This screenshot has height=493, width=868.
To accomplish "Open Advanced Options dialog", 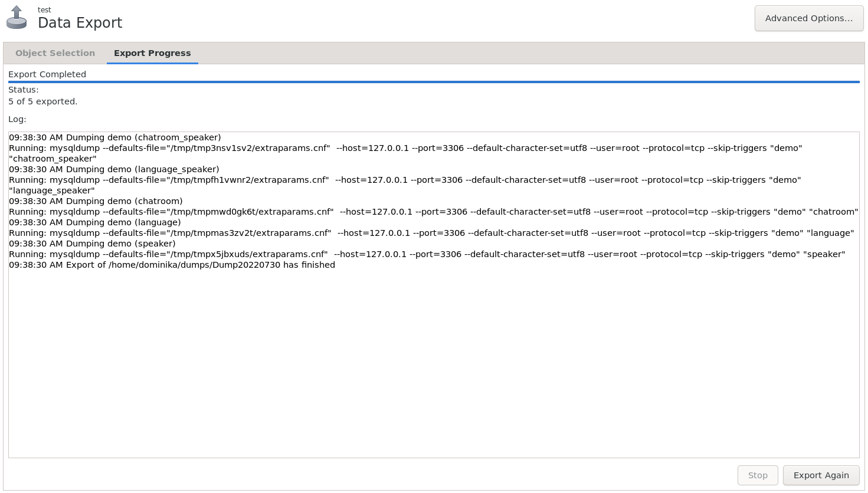I will click(x=809, y=18).
